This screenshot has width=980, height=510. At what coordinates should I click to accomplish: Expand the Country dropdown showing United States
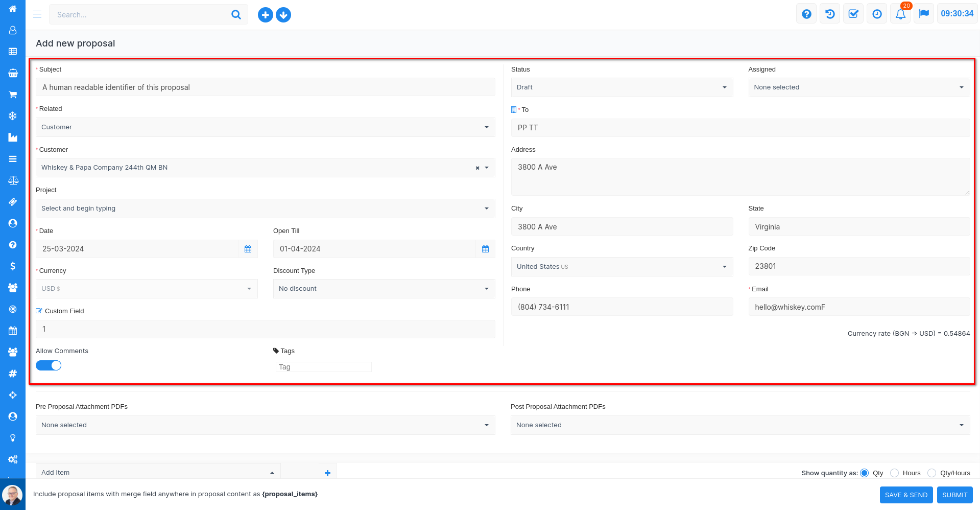(x=622, y=267)
